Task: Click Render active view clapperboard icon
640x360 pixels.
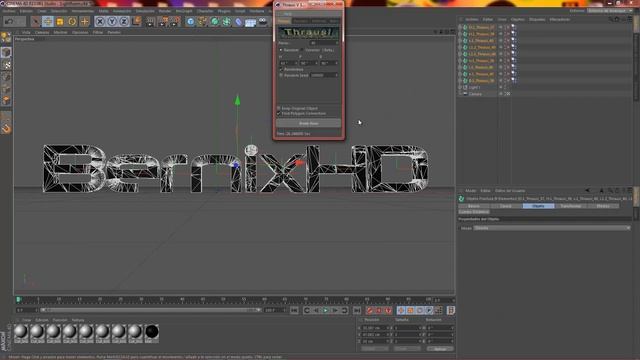Action: [151, 21]
